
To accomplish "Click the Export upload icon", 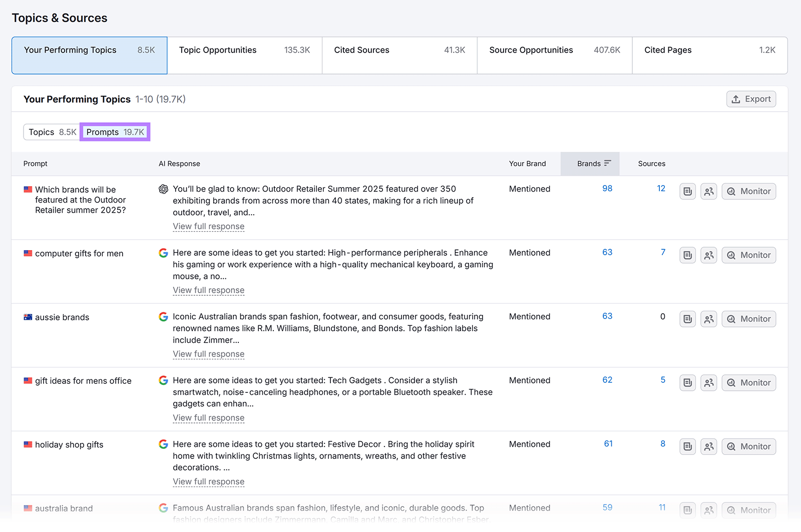I will [736, 99].
